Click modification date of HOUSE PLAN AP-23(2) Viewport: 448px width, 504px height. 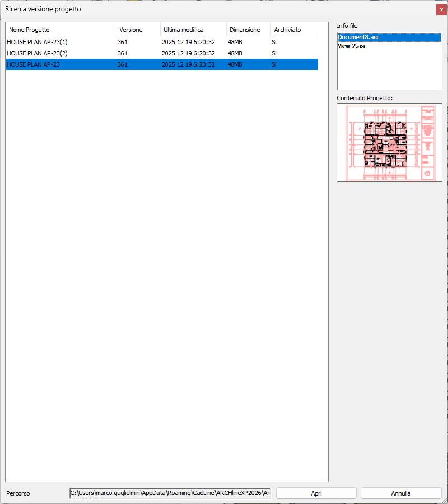coord(188,53)
